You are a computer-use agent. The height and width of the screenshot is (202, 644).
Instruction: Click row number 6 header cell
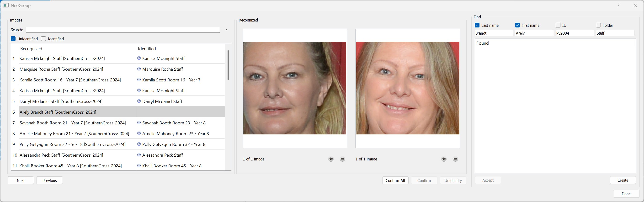[x=15, y=112]
